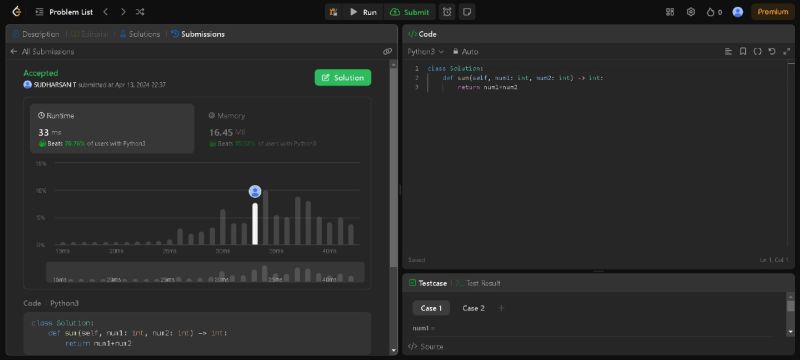Select the Runtime stats card
Viewport: 800px width, 360px height.
pyautogui.click(x=112, y=128)
